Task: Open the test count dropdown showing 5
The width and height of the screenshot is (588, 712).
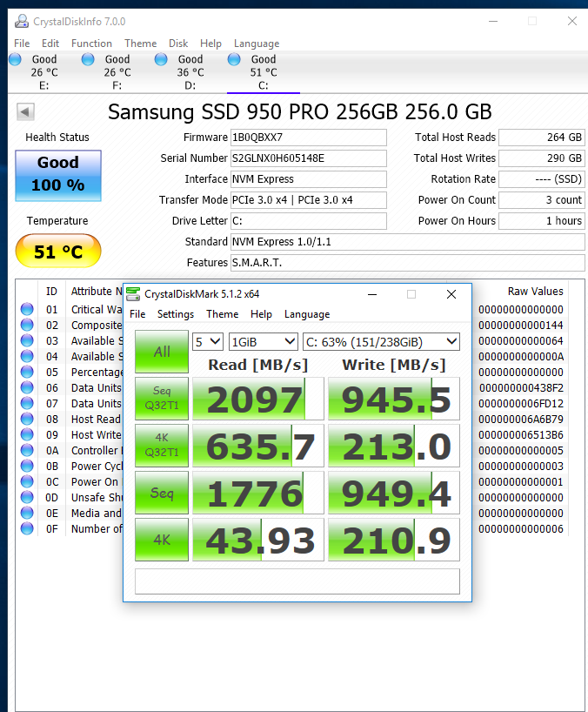Action: (x=208, y=342)
